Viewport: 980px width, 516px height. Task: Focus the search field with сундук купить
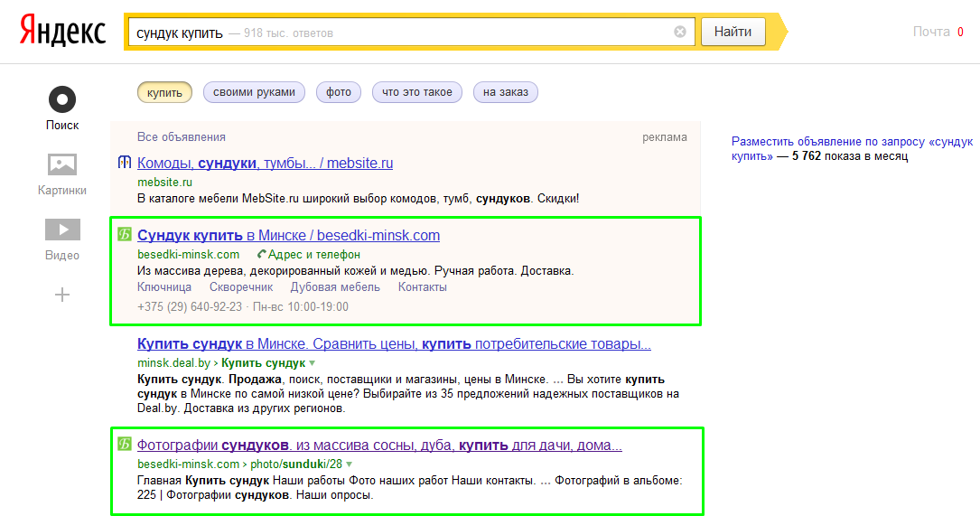tap(411, 32)
